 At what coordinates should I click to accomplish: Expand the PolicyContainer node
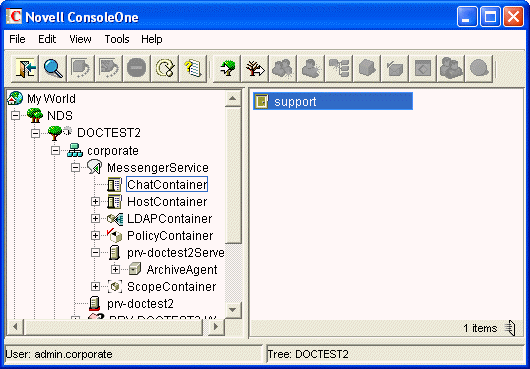[95, 236]
